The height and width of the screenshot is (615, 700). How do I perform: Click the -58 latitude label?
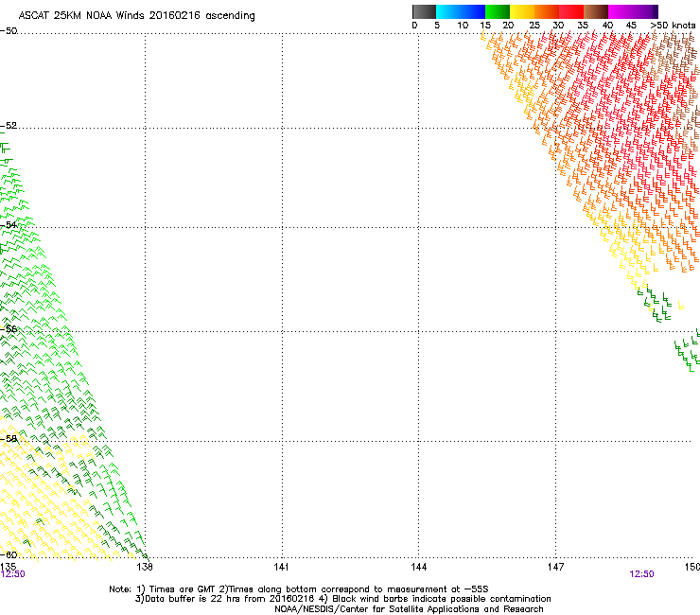pos(9,439)
